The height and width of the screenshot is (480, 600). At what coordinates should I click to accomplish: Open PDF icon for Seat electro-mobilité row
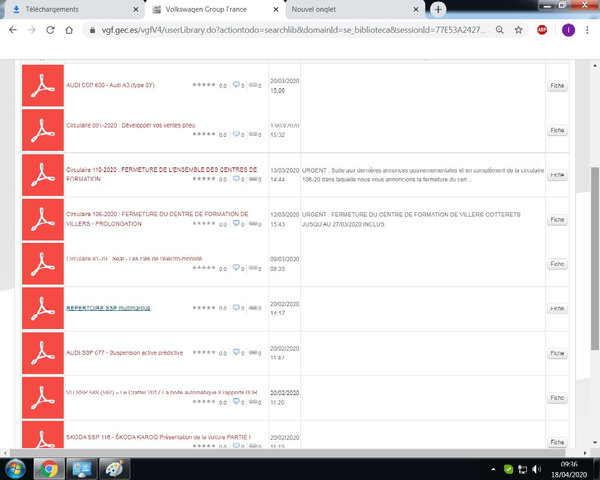[43, 264]
